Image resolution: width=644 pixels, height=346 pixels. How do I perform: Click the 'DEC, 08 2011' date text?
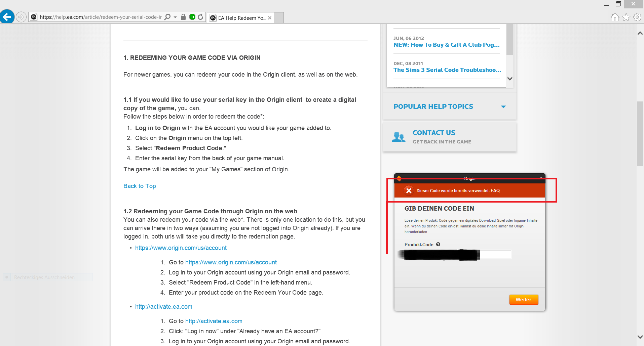(x=408, y=63)
